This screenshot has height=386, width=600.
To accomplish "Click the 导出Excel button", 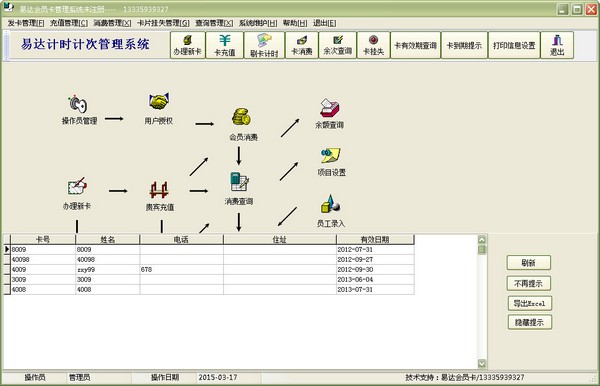I will coord(530,303).
